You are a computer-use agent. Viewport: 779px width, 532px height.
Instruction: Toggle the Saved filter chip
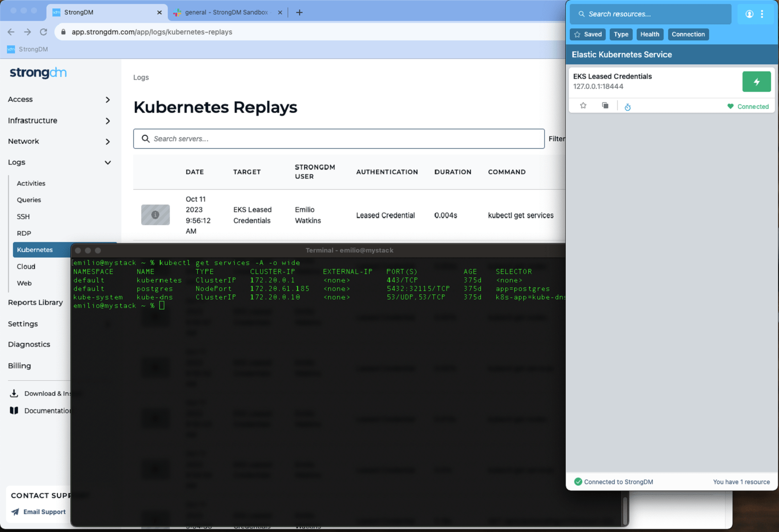click(x=587, y=34)
